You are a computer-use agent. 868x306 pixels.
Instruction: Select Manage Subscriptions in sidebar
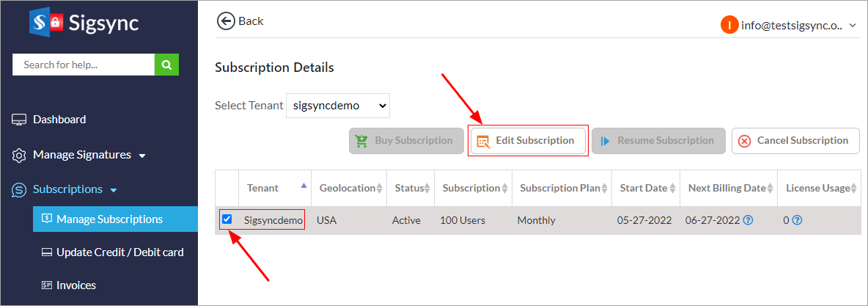pyautogui.click(x=109, y=219)
